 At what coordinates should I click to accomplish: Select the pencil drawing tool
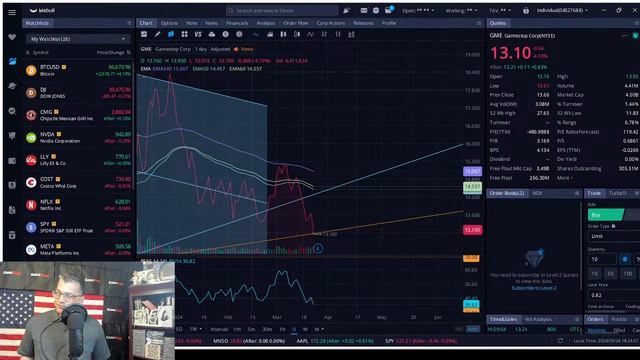(157, 35)
